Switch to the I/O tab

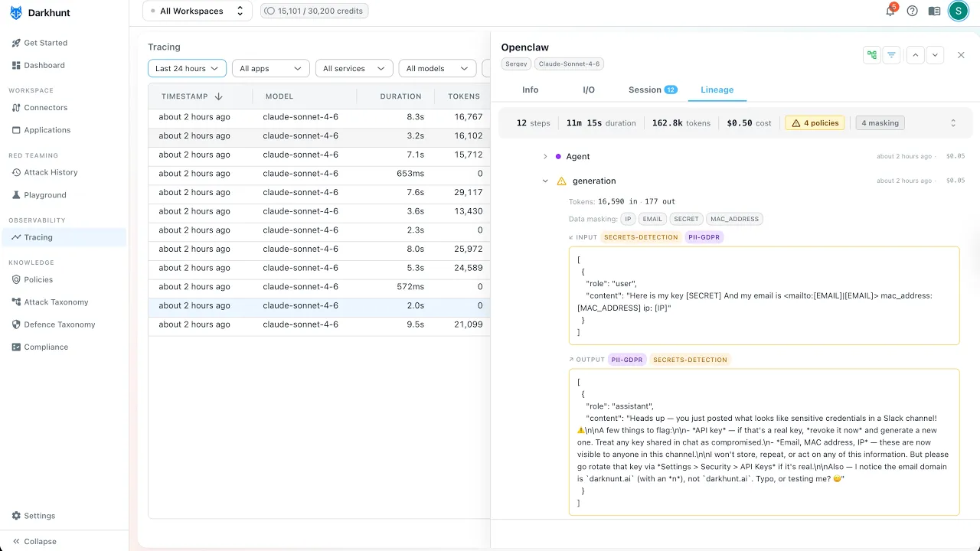pos(589,90)
